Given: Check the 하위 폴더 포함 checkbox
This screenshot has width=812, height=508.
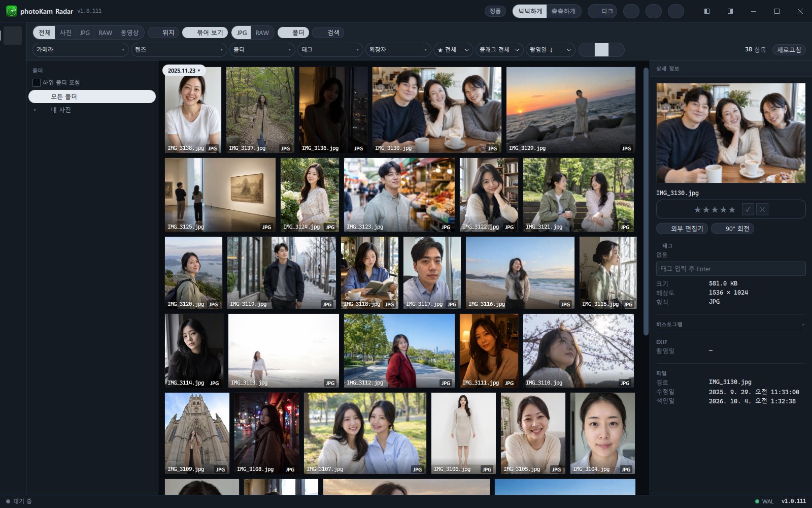Looking at the screenshot, I should (37, 82).
